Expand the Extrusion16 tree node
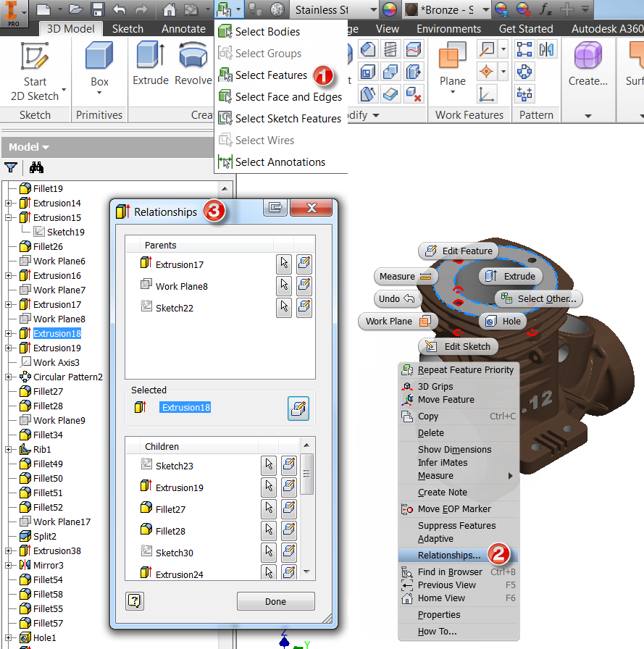Screen dimensions: 644x649 8,276
